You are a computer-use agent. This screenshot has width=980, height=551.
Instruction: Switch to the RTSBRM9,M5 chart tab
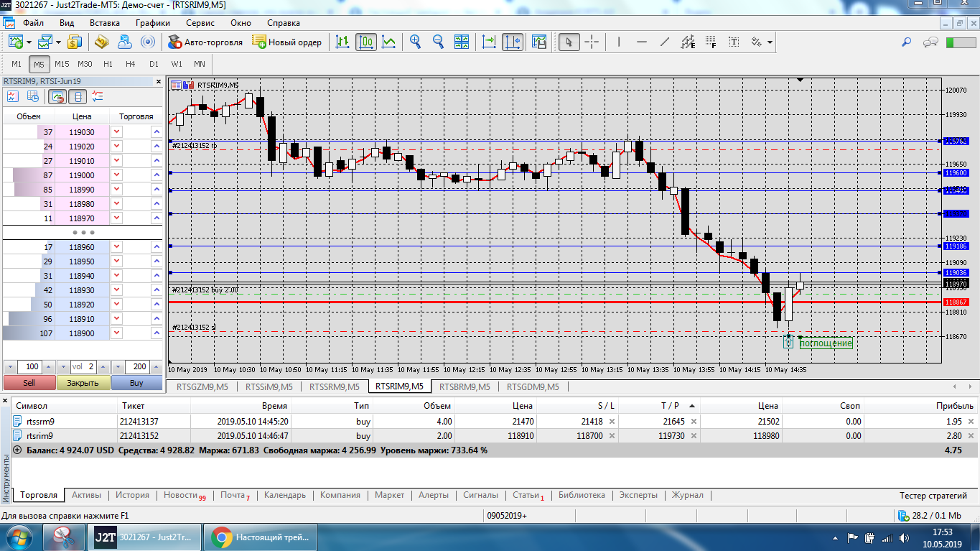click(x=465, y=386)
